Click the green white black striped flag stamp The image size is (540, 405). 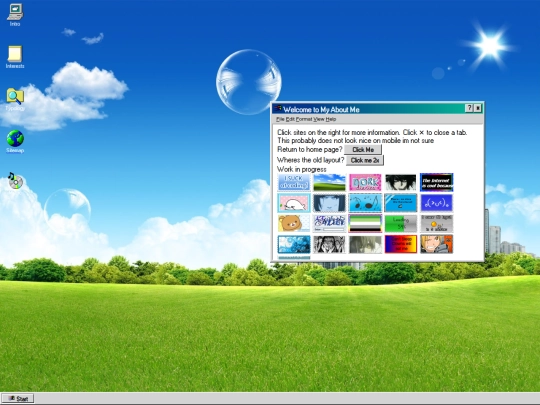pyautogui.click(x=365, y=224)
